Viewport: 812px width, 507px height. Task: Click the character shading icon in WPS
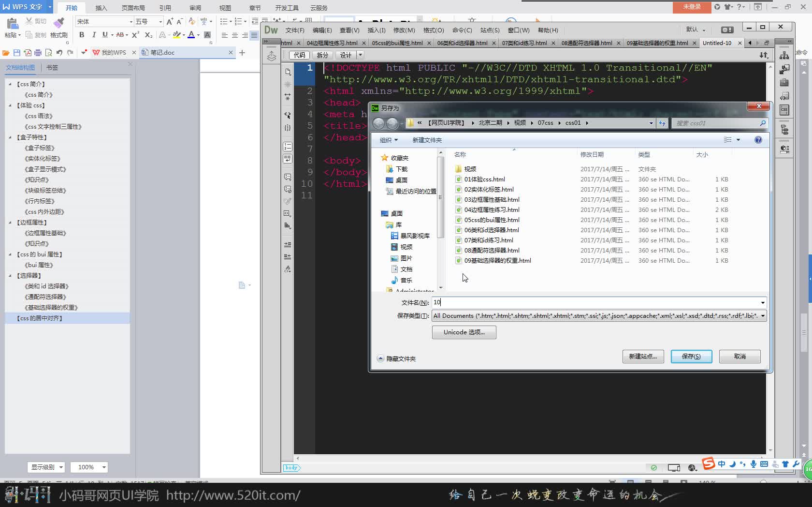click(207, 35)
